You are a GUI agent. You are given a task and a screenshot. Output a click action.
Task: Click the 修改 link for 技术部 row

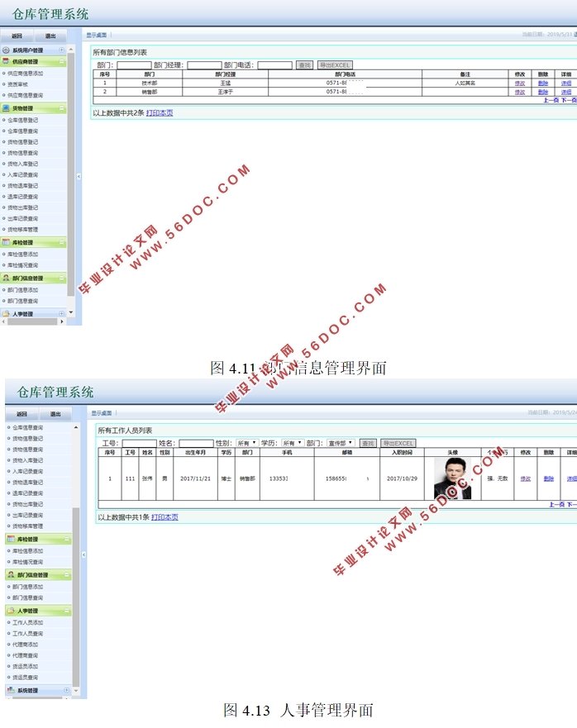[519, 83]
